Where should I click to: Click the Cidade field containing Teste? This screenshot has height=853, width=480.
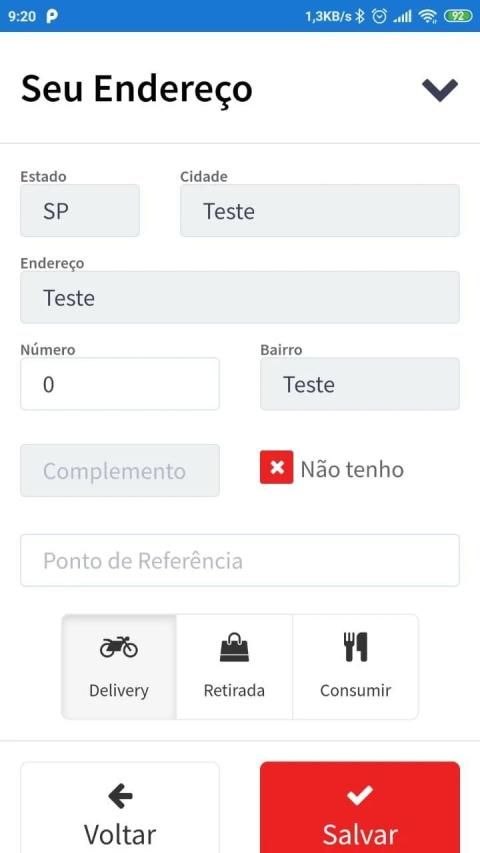tap(320, 211)
